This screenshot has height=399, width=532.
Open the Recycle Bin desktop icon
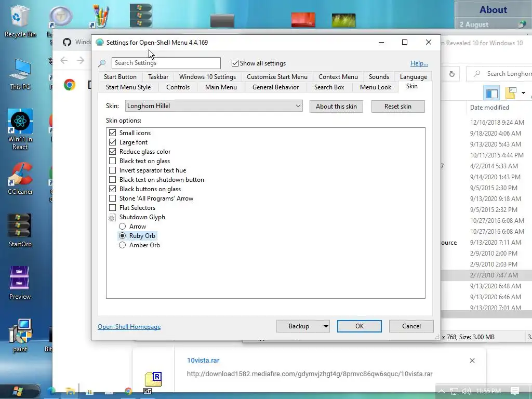(19, 21)
